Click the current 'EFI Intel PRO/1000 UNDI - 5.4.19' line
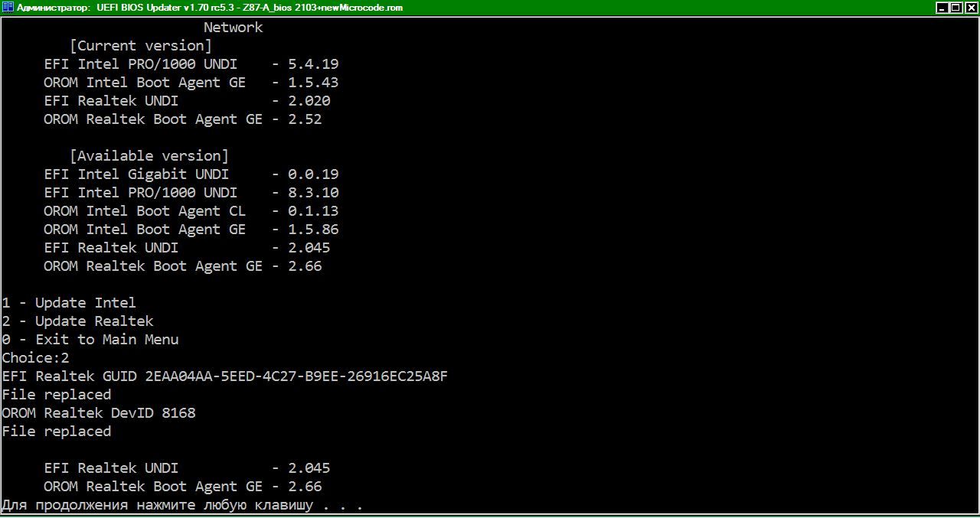The width and height of the screenshot is (980, 518). pyautogui.click(x=191, y=64)
